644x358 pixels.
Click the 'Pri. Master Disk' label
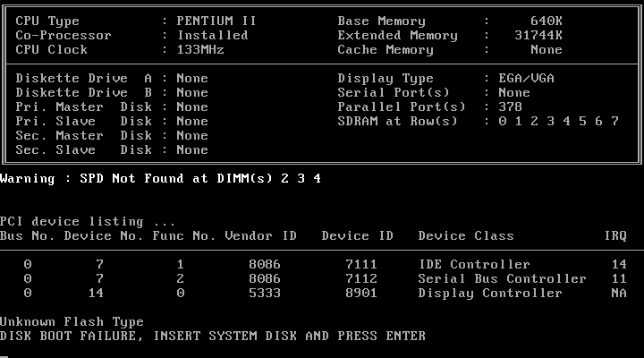click(x=84, y=107)
